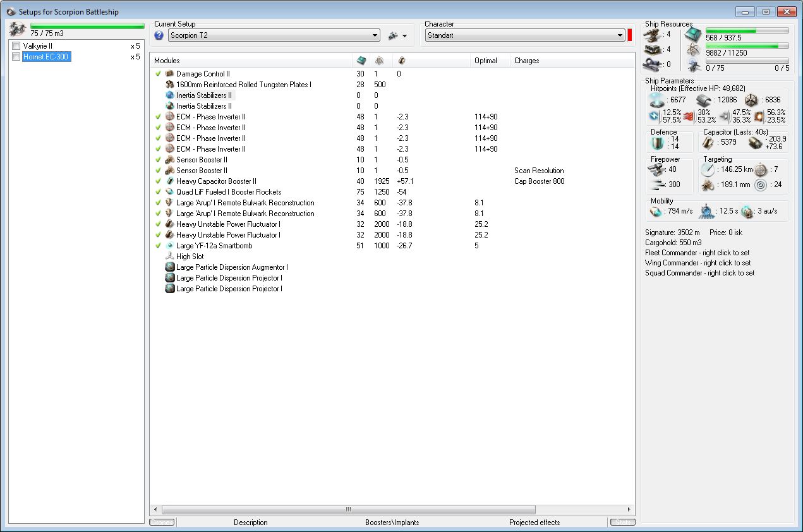This screenshot has width=803, height=532.
Task: Click the Stats button at bottom right
Action: point(622,523)
